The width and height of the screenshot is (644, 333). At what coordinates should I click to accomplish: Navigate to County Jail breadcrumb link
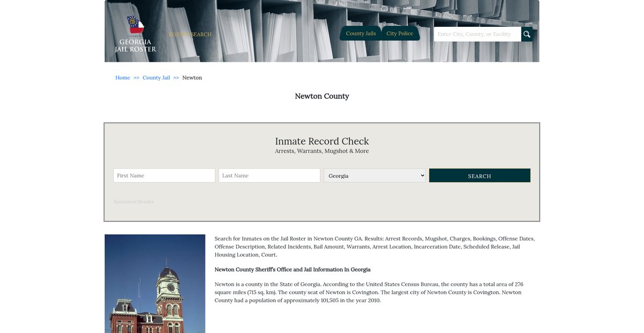[x=156, y=78]
